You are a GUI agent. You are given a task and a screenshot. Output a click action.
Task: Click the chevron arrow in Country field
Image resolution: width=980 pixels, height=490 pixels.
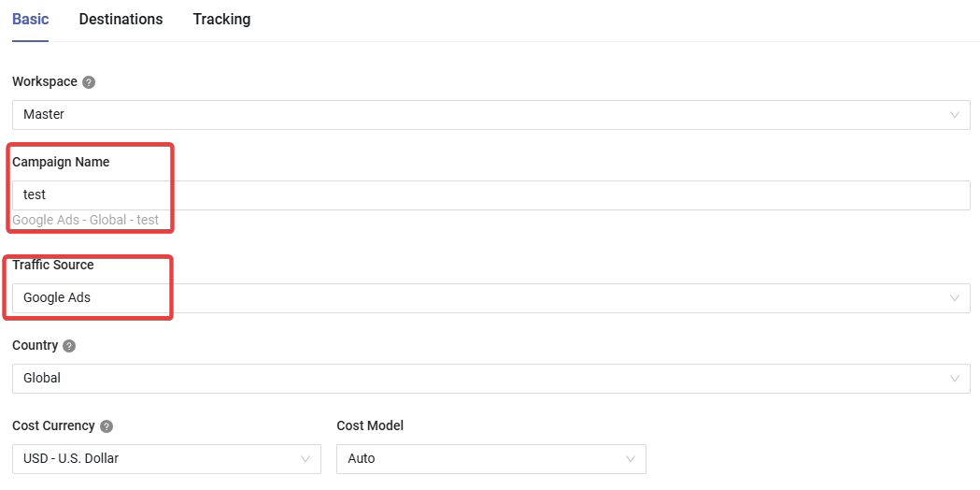click(955, 378)
